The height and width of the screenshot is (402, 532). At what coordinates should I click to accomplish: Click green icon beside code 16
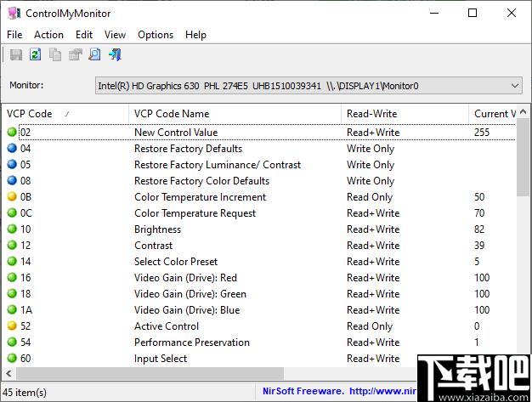(x=12, y=277)
